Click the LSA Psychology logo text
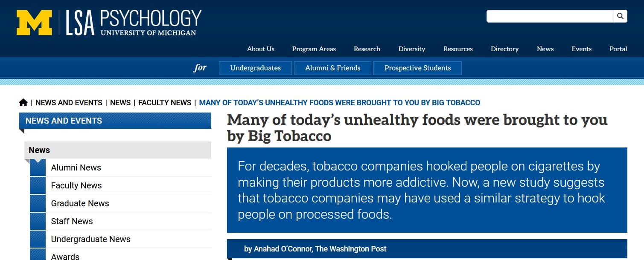This screenshot has height=260, width=644. click(x=134, y=23)
